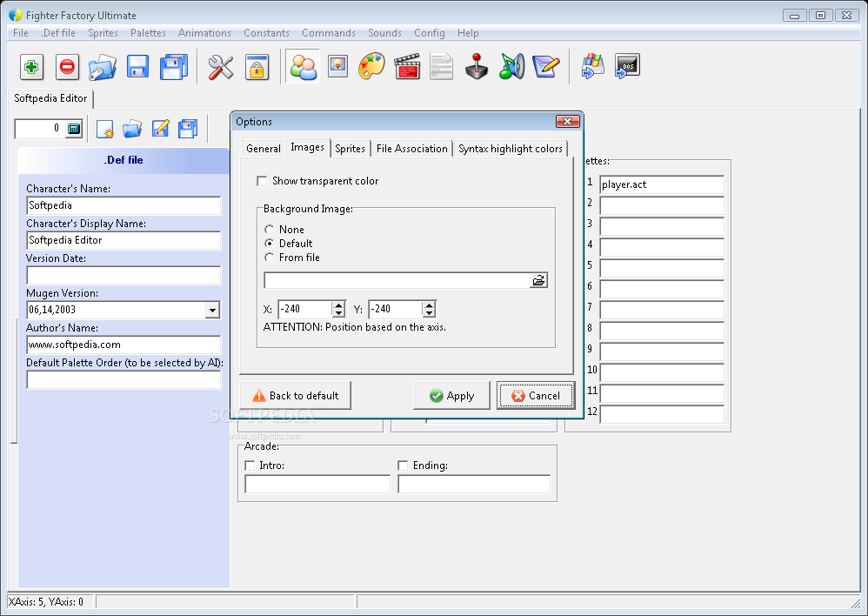The width and height of the screenshot is (868, 616).
Task: Open the sprites picture frame icon
Action: 337,66
